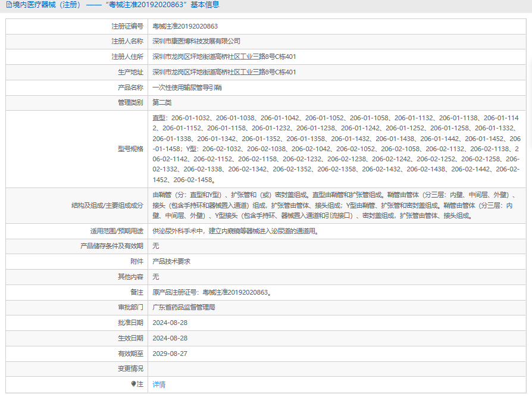Open the 详情 link in the 注 row
This screenshot has height=397, width=532.
[159, 385]
